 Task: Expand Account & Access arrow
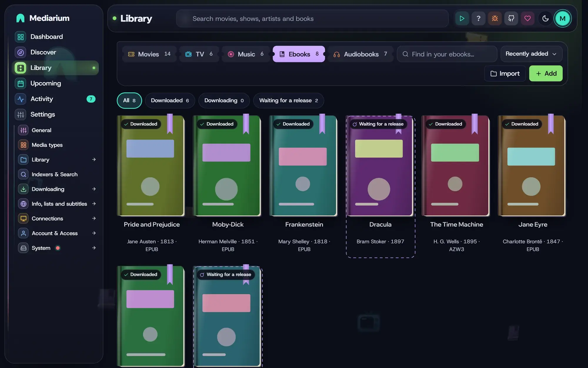coord(94,233)
